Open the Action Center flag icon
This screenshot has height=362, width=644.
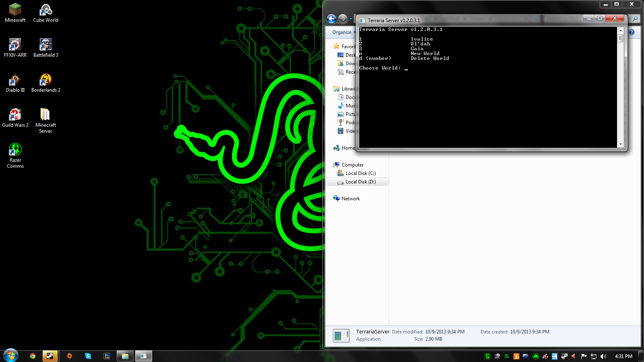584,356
